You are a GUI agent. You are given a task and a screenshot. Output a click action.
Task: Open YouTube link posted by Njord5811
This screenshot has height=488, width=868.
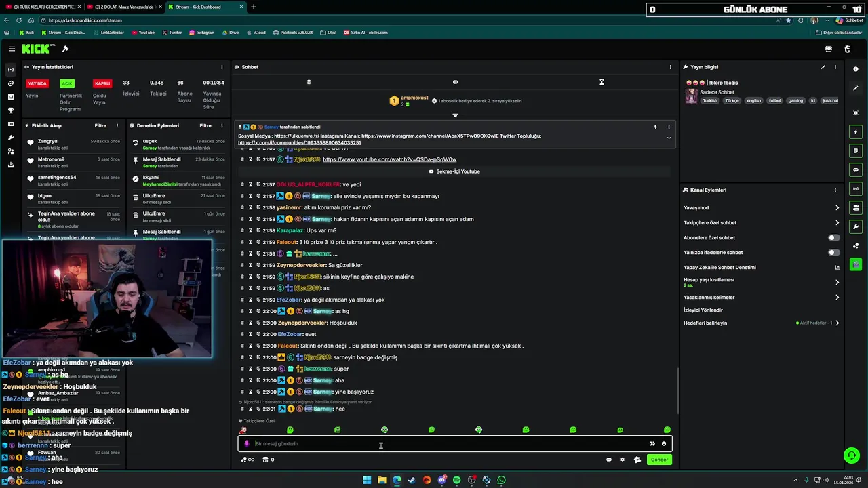pyautogui.click(x=390, y=159)
